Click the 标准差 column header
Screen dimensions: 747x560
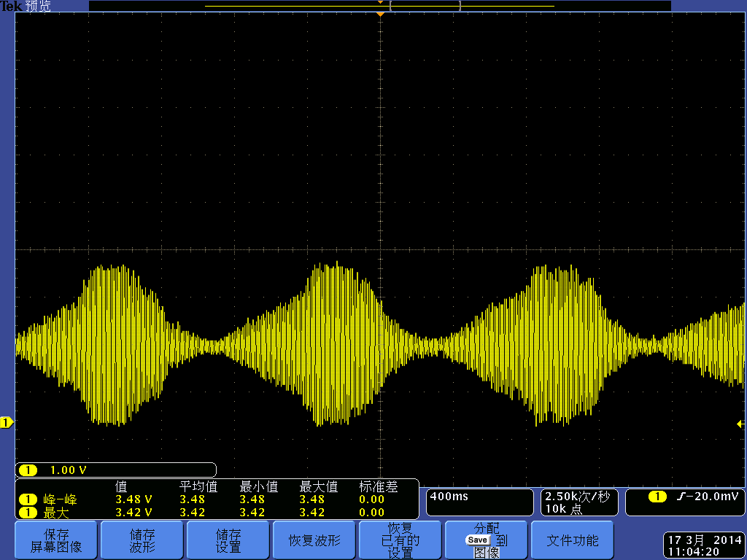pyautogui.click(x=379, y=486)
